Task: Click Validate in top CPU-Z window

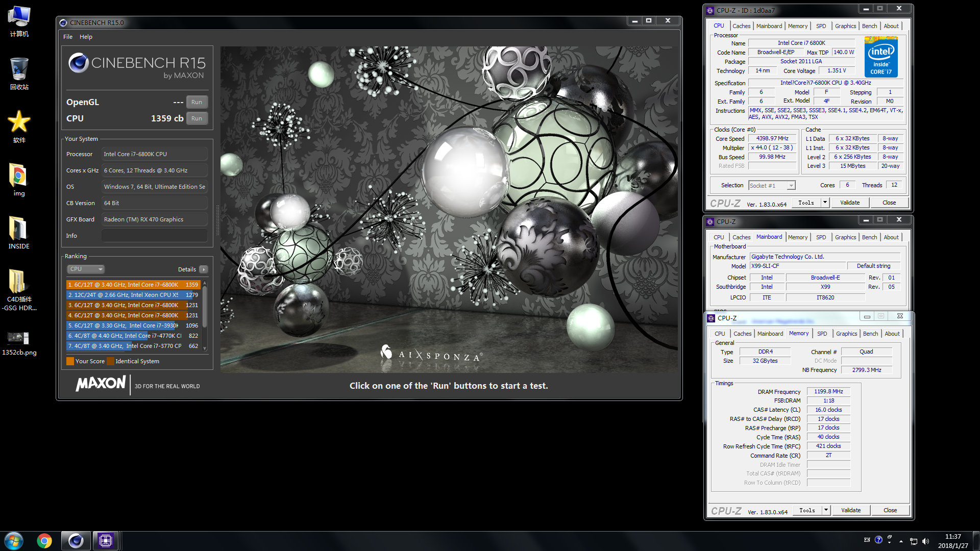Action: click(850, 203)
